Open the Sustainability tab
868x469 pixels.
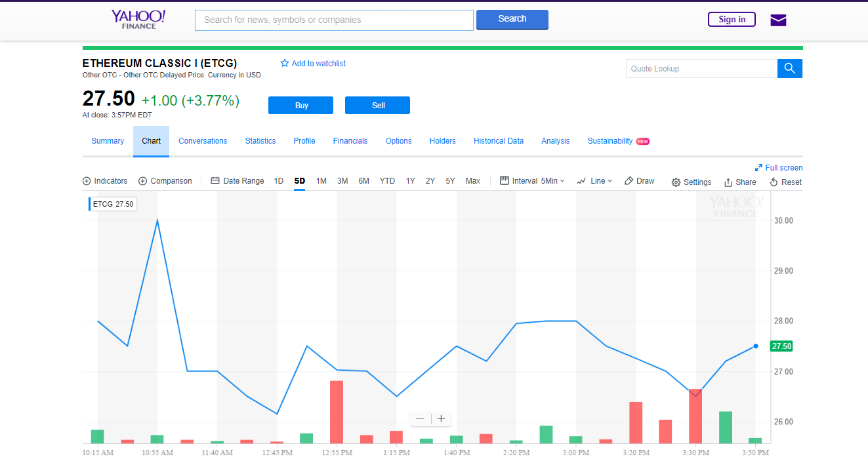tap(610, 141)
